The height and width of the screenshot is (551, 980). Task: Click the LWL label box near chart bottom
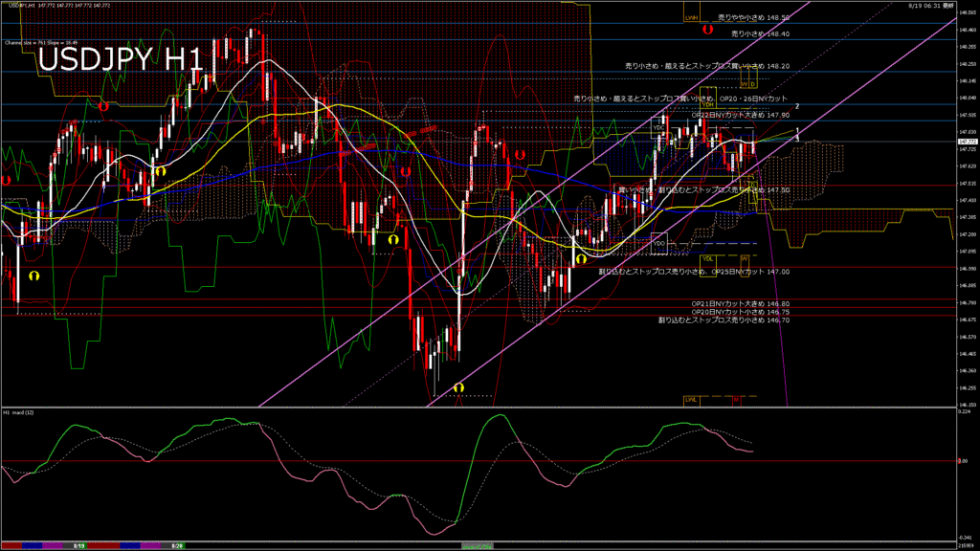pyautogui.click(x=691, y=399)
